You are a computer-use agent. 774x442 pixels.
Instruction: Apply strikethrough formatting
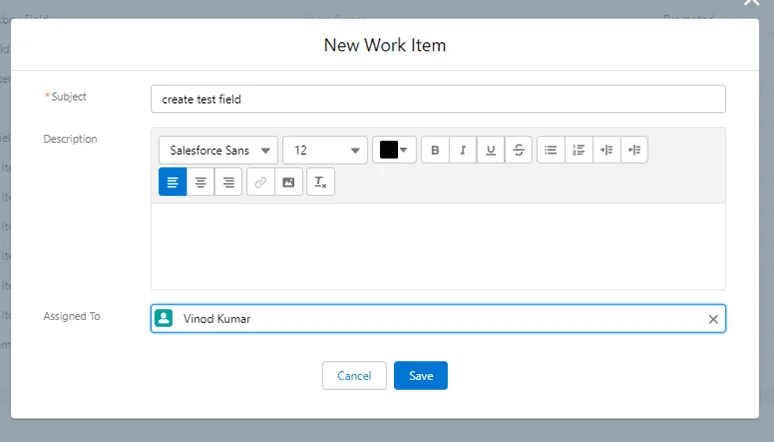click(518, 150)
